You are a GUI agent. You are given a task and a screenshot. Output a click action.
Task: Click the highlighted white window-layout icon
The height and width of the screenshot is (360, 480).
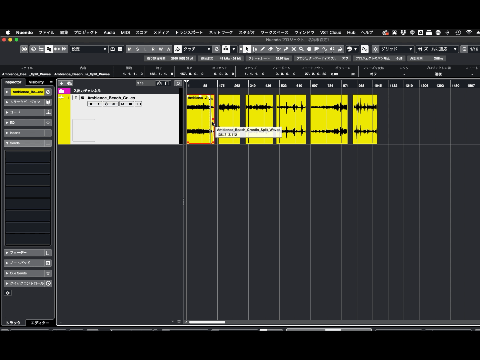click(x=49, y=49)
